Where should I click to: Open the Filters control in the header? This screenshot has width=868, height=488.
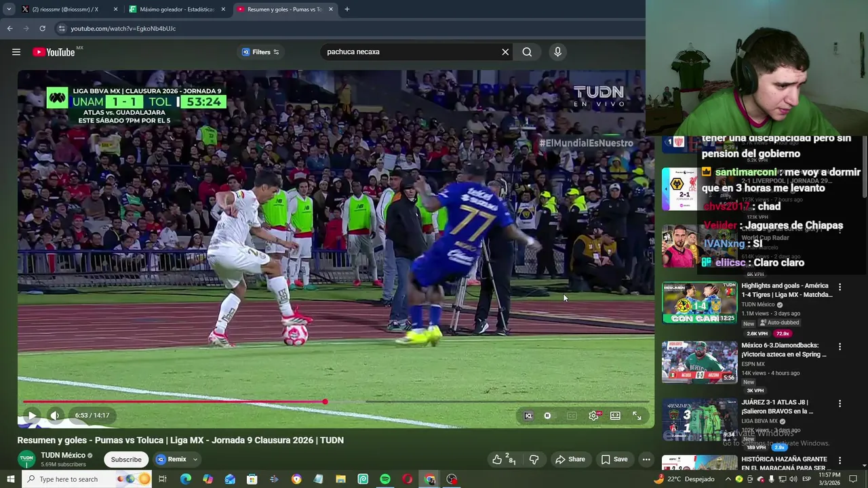[261, 52]
